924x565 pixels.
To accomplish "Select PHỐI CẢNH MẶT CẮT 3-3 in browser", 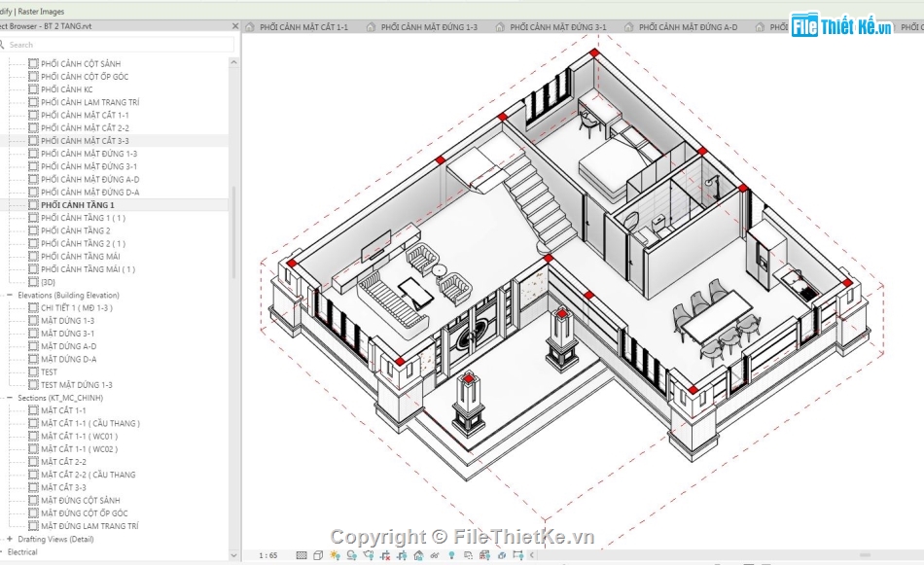I will click(85, 141).
